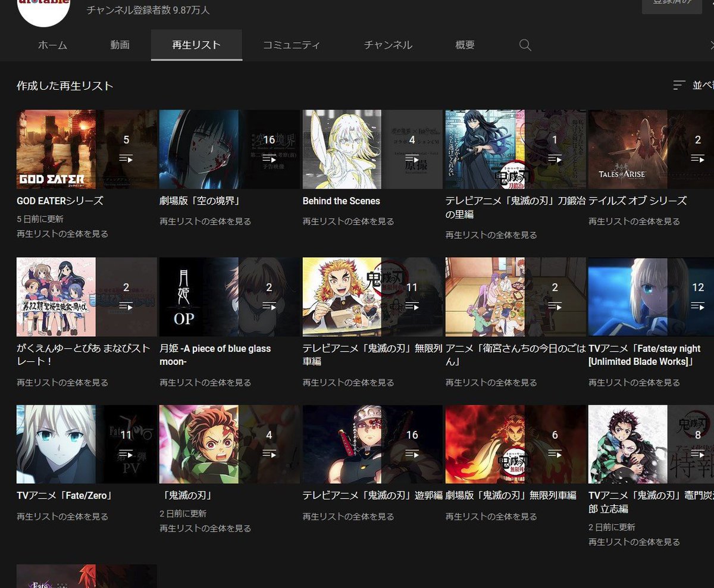Click playlist icon on Fate/Zero thumbnail
The image size is (714, 588).
click(x=126, y=453)
